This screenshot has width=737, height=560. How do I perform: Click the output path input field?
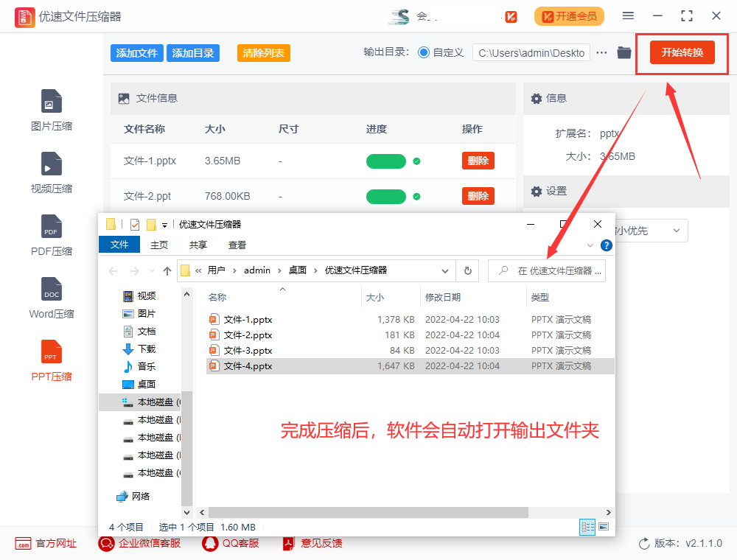click(531, 52)
